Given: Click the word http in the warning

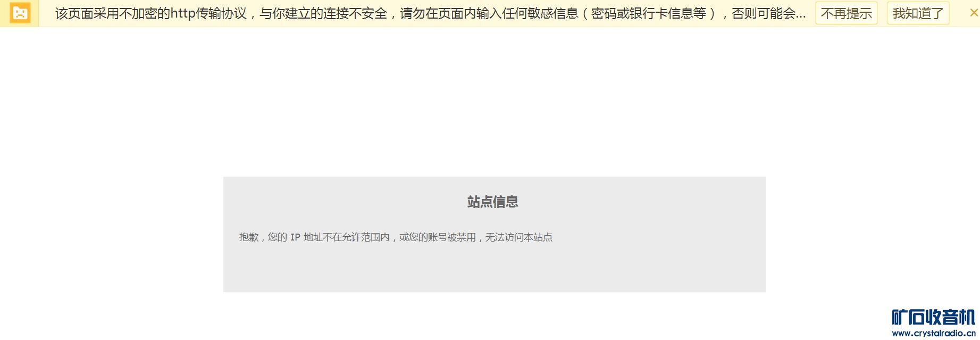Looking at the screenshot, I should [183, 13].
